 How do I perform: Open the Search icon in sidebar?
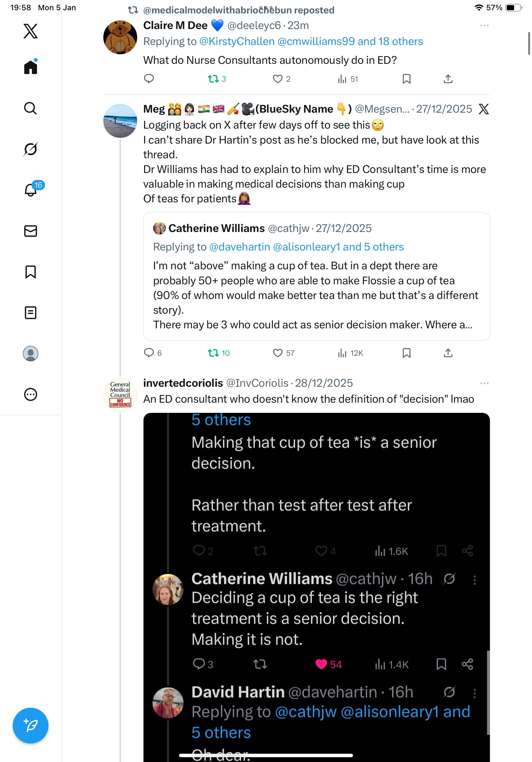click(x=31, y=108)
